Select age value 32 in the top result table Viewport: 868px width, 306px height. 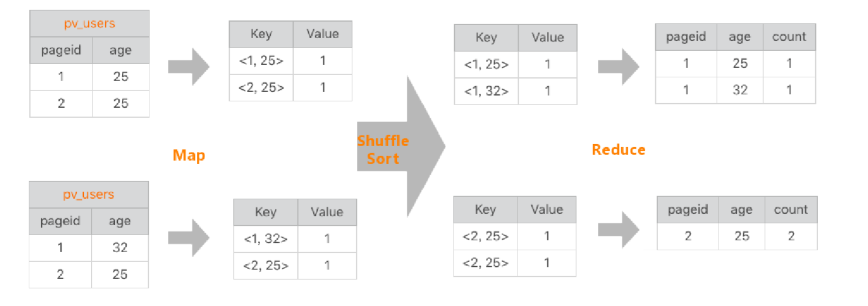click(x=740, y=90)
